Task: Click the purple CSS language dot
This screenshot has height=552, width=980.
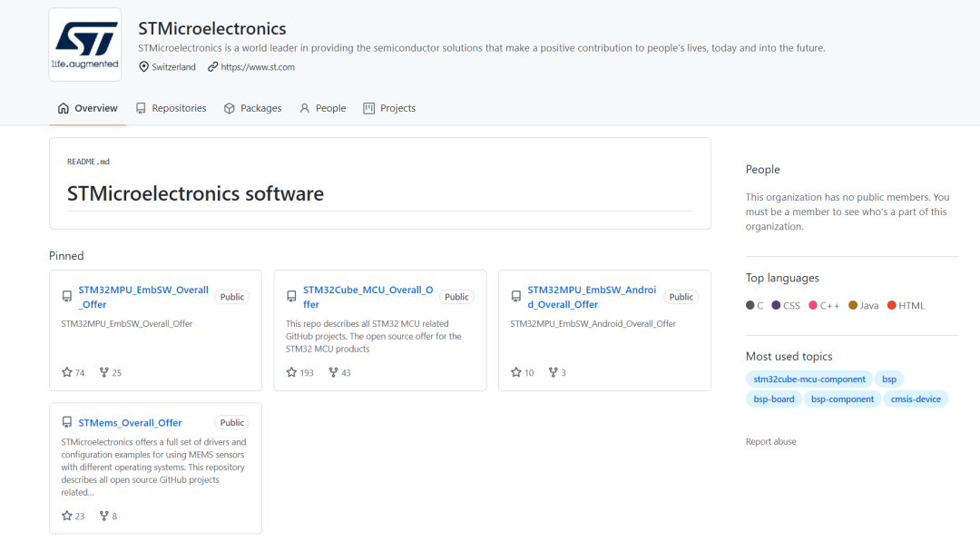Action: pos(776,305)
